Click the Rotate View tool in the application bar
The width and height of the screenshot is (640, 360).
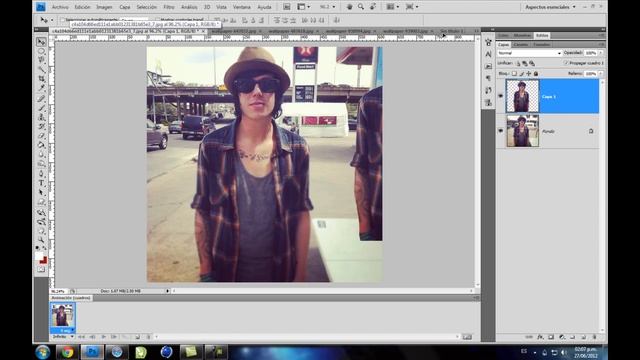pyautogui.click(x=372, y=7)
